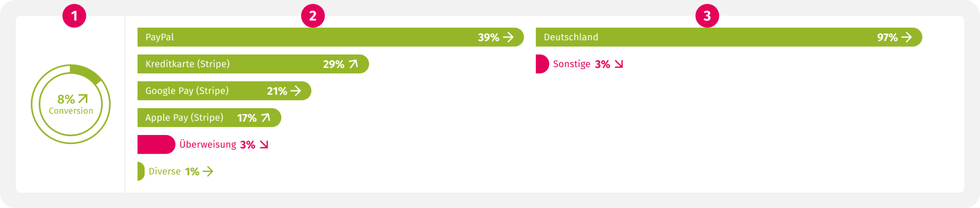
Task: Select the Apple Pay (Stripe) bar label
Action: [185, 118]
